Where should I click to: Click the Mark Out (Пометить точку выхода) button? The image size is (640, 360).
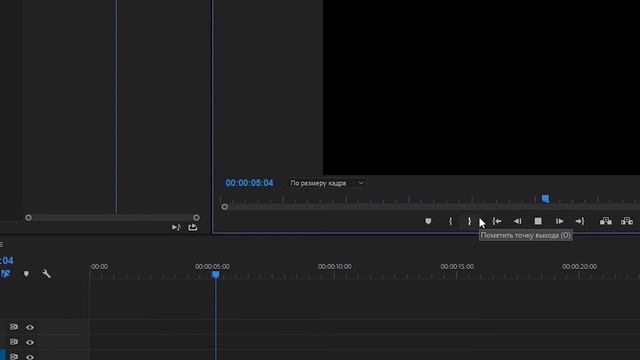469,221
